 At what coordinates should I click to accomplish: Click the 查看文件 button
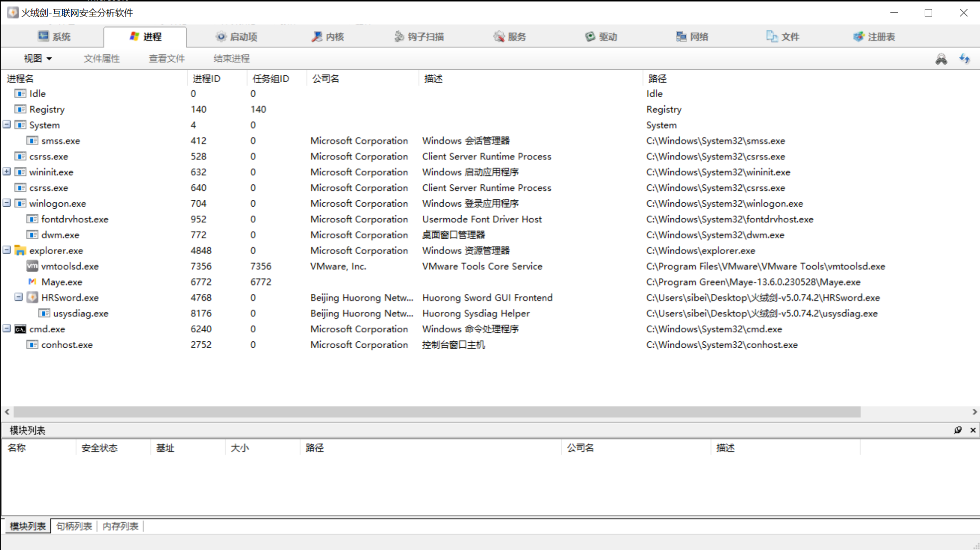[167, 58]
